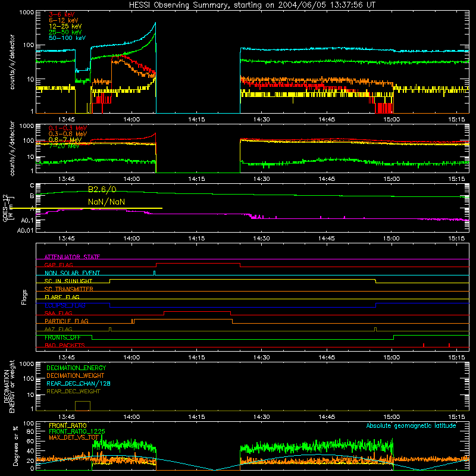Click the HESSI Observing Summary title text
The image size is (476, 476).
click(x=252, y=5)
